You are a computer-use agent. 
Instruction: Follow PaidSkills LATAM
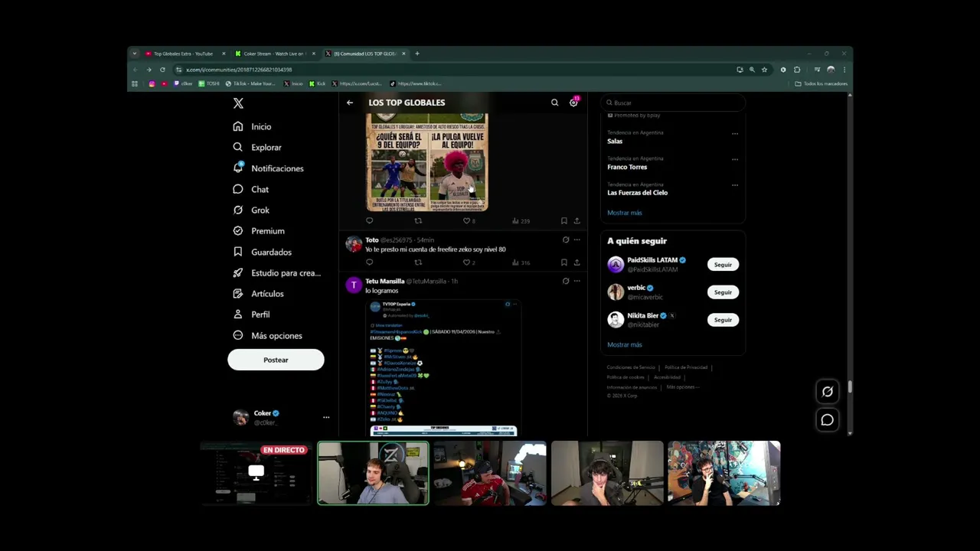[723, 265]
